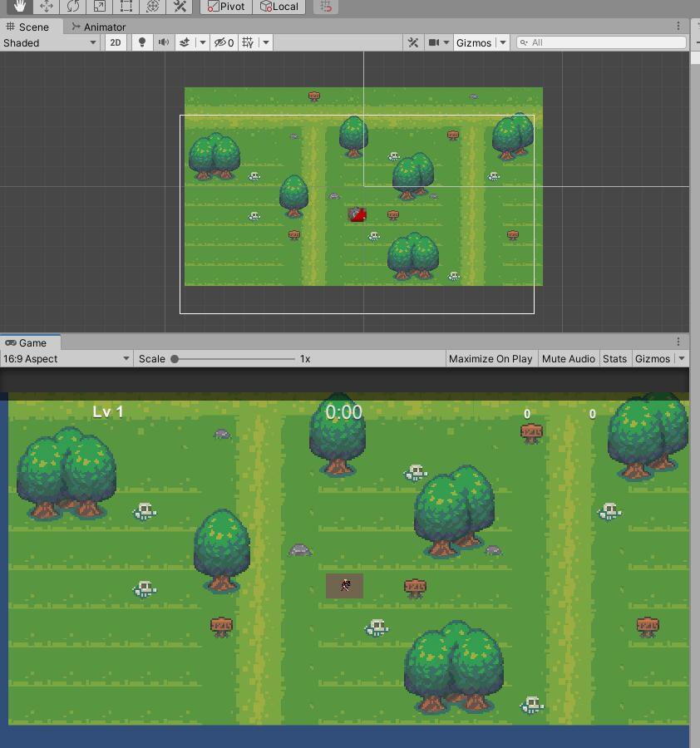Toggle Game view Gizmos
The width and height of the screenshot is (700, 748).
(653, 359)
